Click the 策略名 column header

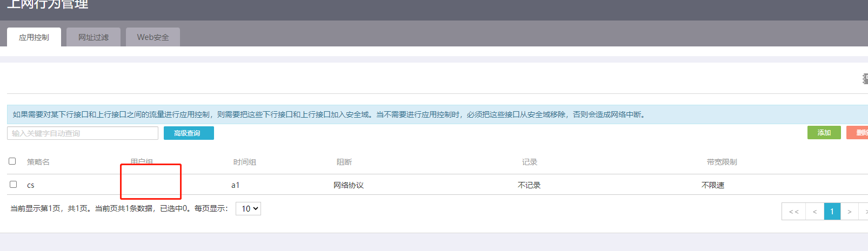pos(38,162)
